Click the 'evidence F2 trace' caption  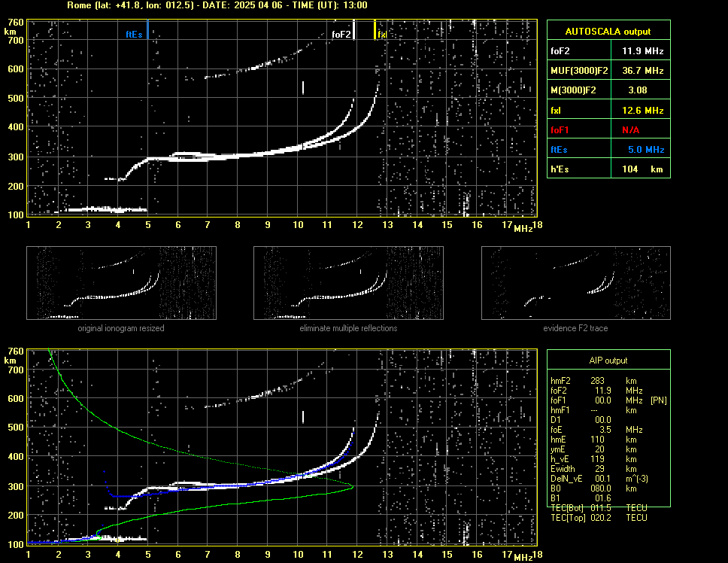[575, 328]
